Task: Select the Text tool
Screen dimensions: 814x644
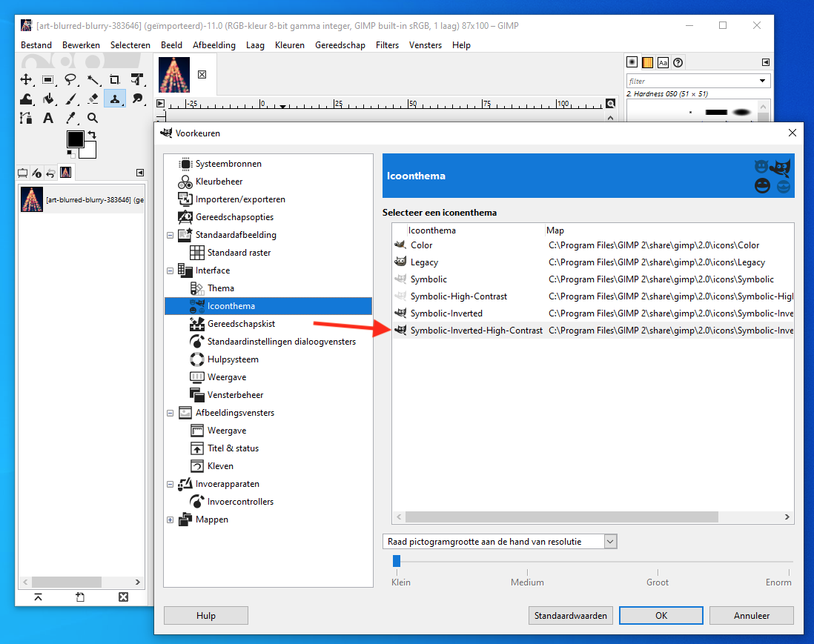Action: [x=48, y=118]
